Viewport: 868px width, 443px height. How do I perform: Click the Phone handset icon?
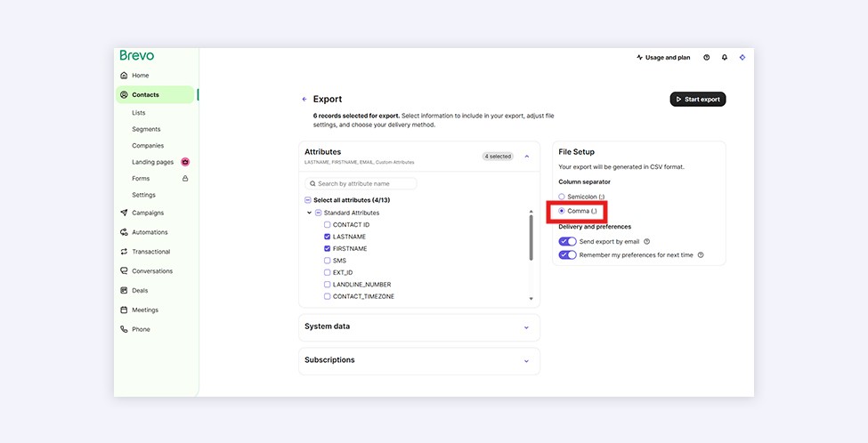pyautogui.click(x=124, y=329)
